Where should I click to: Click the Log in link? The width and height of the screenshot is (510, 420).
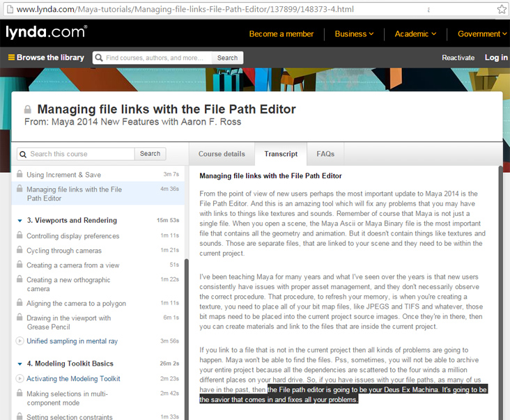496,58
